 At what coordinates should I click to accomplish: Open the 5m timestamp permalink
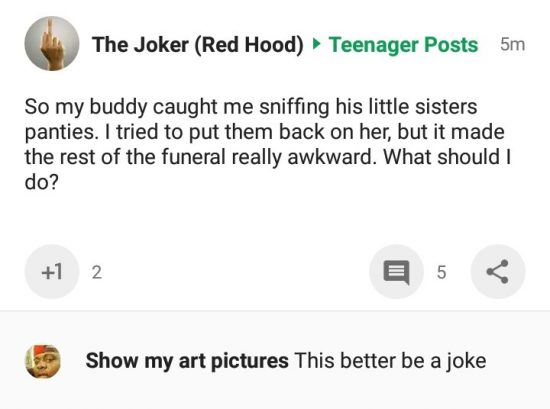point(512,45)
